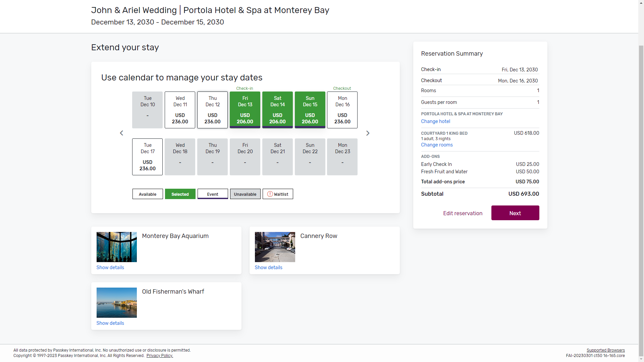This screenshot has height=362, width=644.
Task: Click the Next button
Action: 515,213
